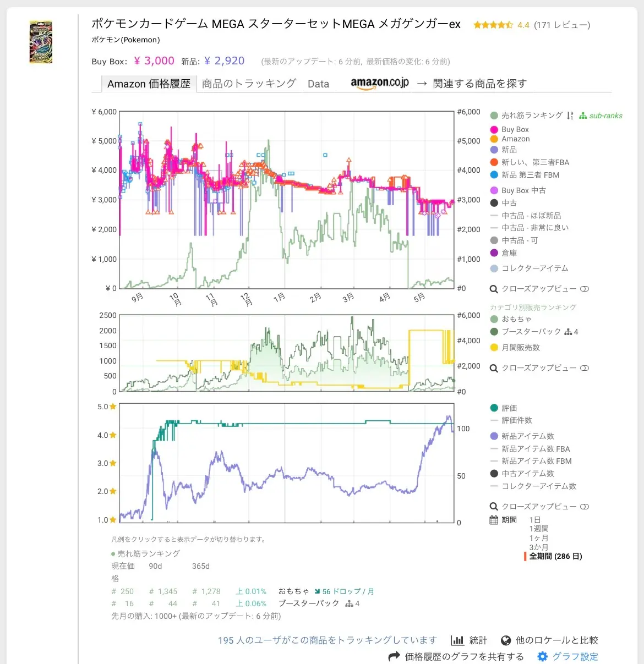Toggle 新品 第三者 FBM legend series

point(525,175)
